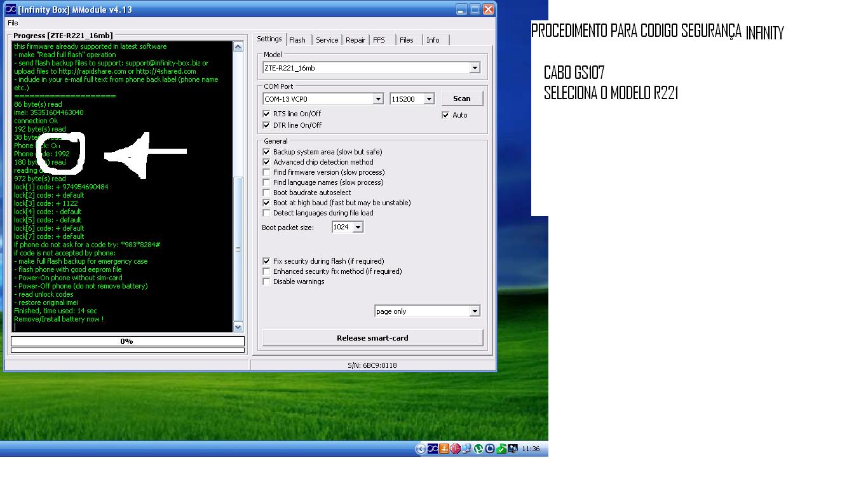Click the log line 'read unlock codes'

(x=44, y=294)
